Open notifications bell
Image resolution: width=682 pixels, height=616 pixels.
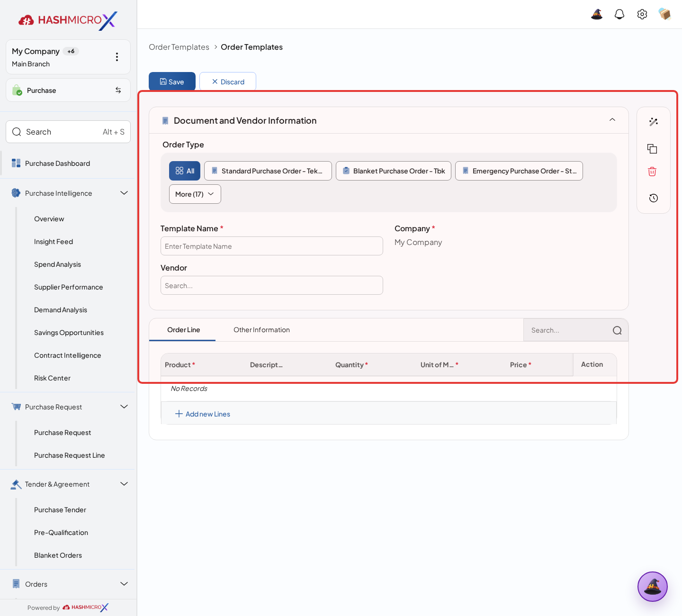tap(619, 14)
